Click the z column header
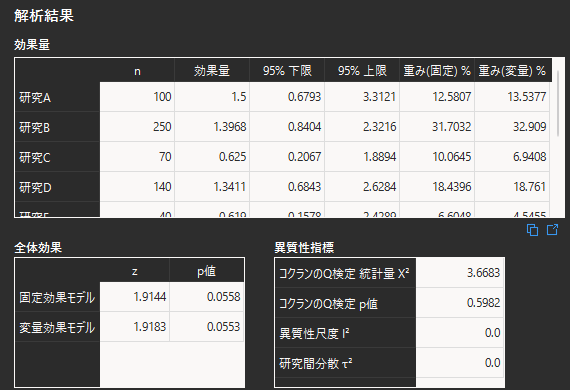The width and height of the screenshot is (570, 390). pos(135,271)
